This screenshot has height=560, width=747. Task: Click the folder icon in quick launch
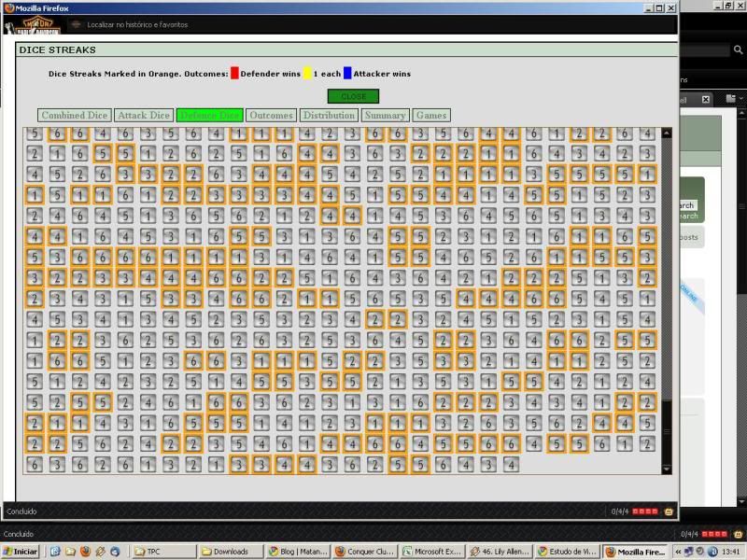point(71,552)
